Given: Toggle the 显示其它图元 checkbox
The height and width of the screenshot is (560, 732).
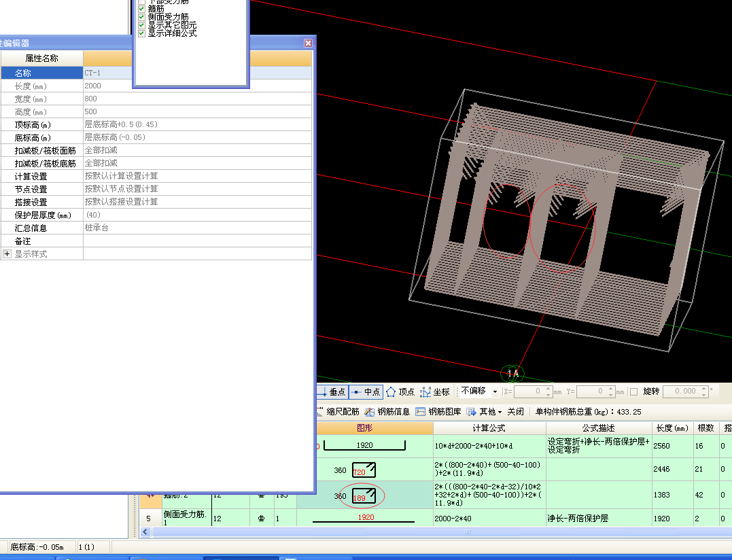Looking at the screenshot, I should point(141,24).
